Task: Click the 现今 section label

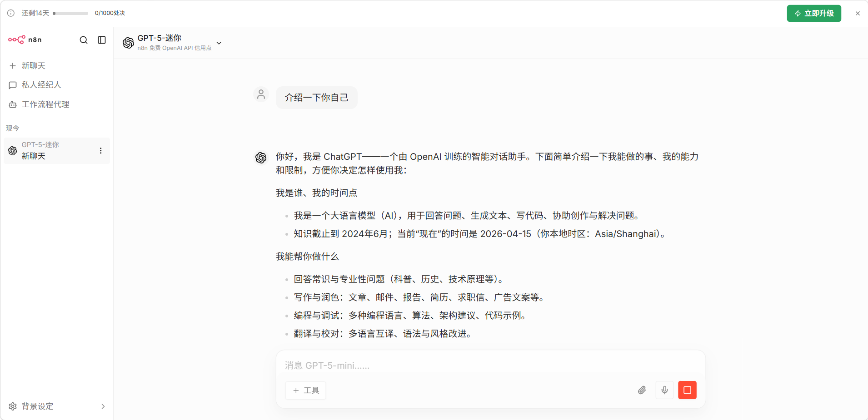Action: tap(13, 128)
